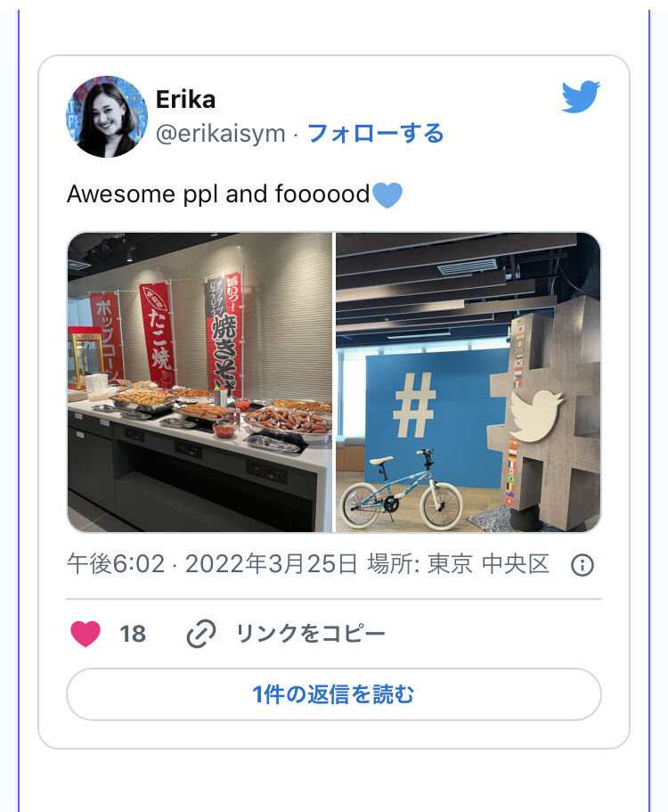Open Erika's profile avatar picture
The width and height of the screenshot is (668, 812).
tap(107, 117)
